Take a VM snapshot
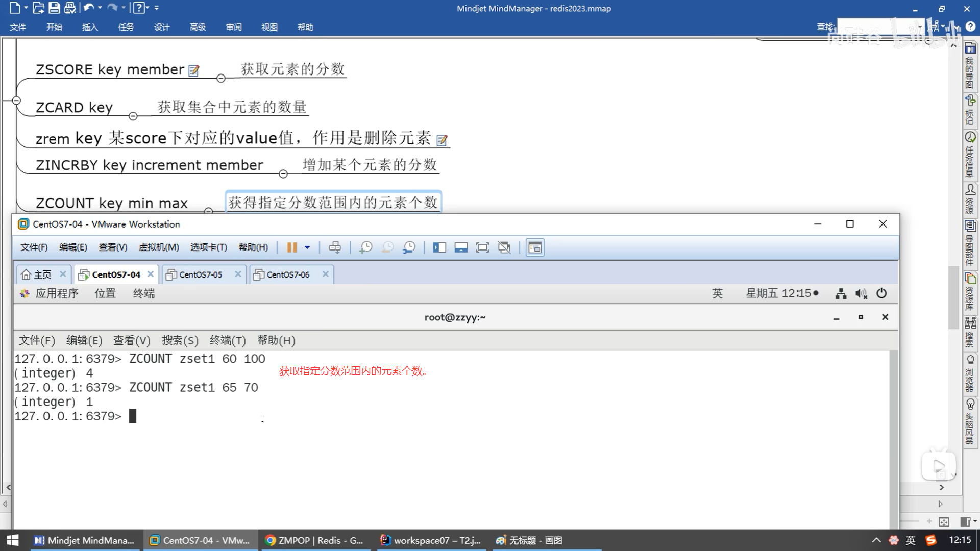Screen dimensions: 980x551 pyautogui.click(x=365, y=247)
